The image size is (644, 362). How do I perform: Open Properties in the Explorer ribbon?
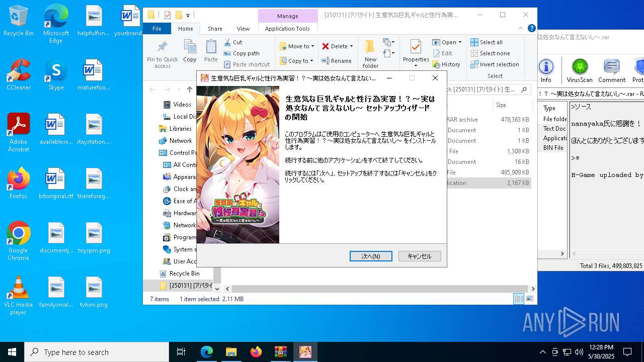(x=416, y=53)
